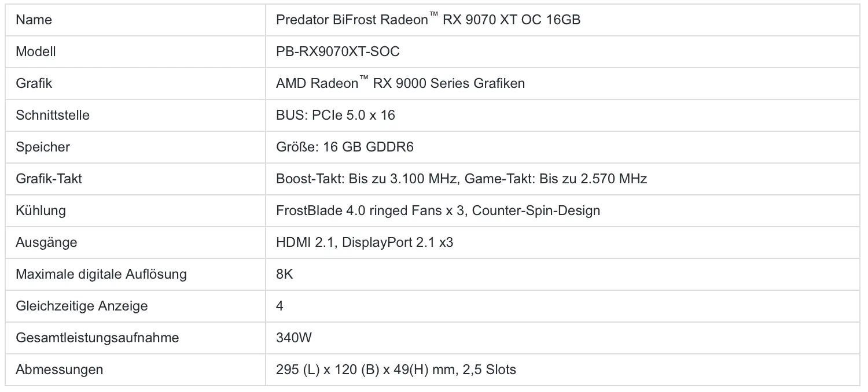868x392 pixels.
Task: Select the 'Schnittstelle' label cell
Action: point(53,116)
